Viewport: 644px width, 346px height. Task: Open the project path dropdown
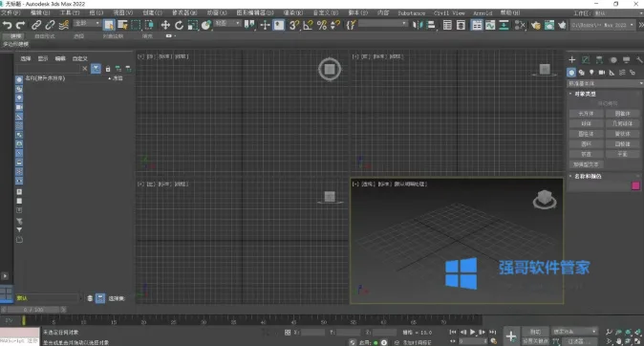coord(602,25)
